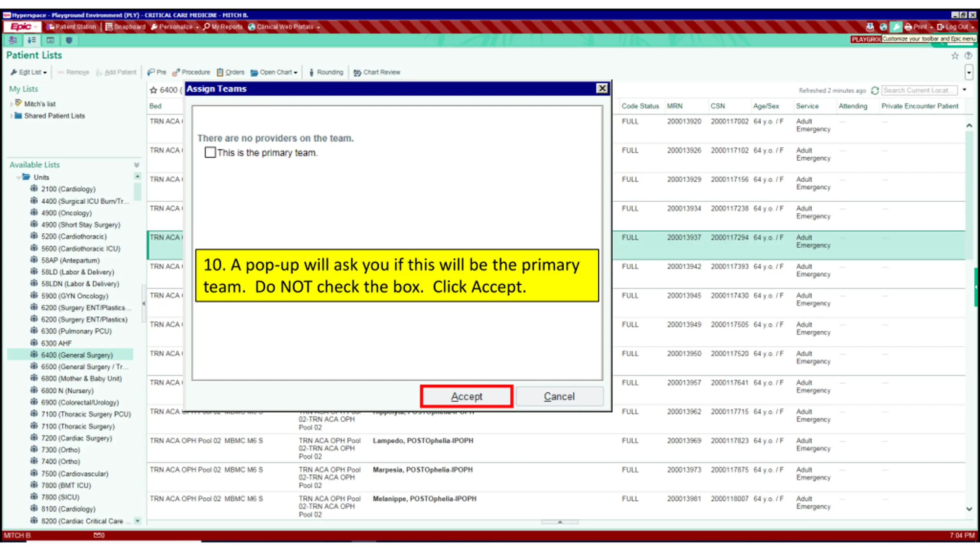
Task: Open Patient Station from toolbar
Action: coord(71,27)
